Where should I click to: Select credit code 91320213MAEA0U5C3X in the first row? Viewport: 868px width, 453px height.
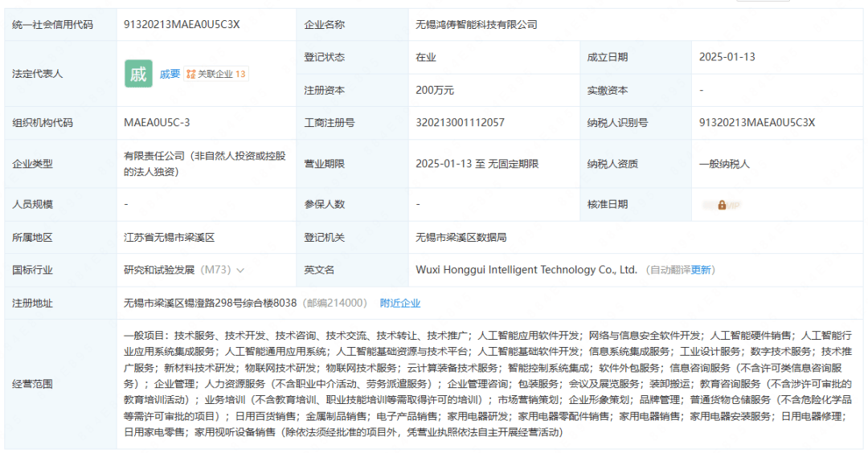182,24
